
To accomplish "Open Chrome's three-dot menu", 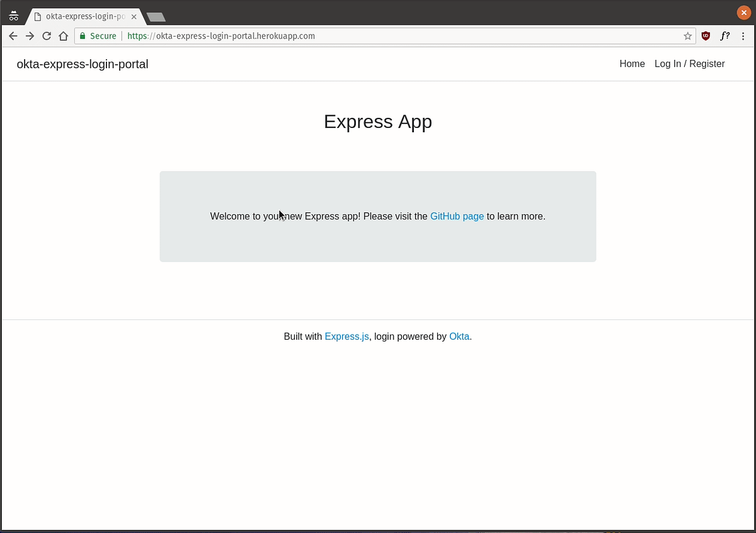I will click(x=743, y=36).
